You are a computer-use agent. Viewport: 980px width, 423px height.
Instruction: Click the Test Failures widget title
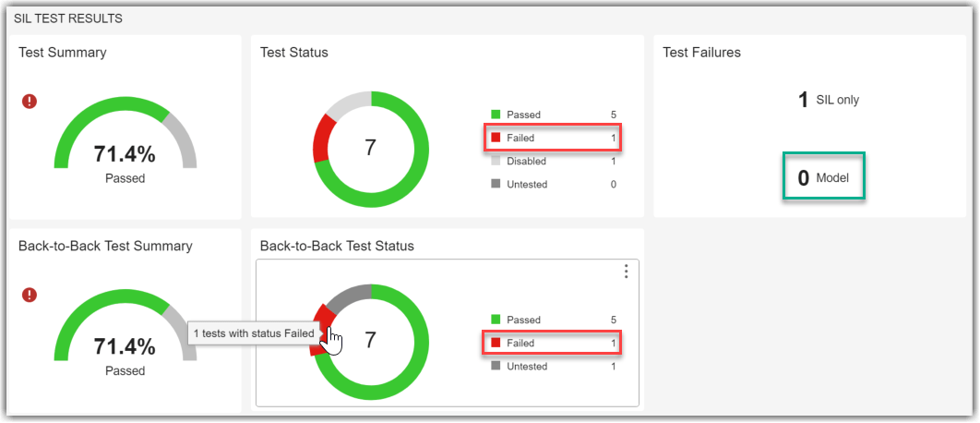coord(701,53)
